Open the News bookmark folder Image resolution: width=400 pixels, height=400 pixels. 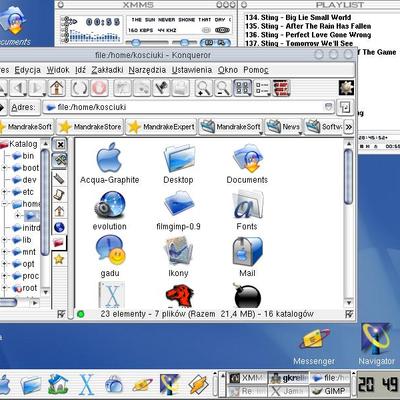(283, 127)
